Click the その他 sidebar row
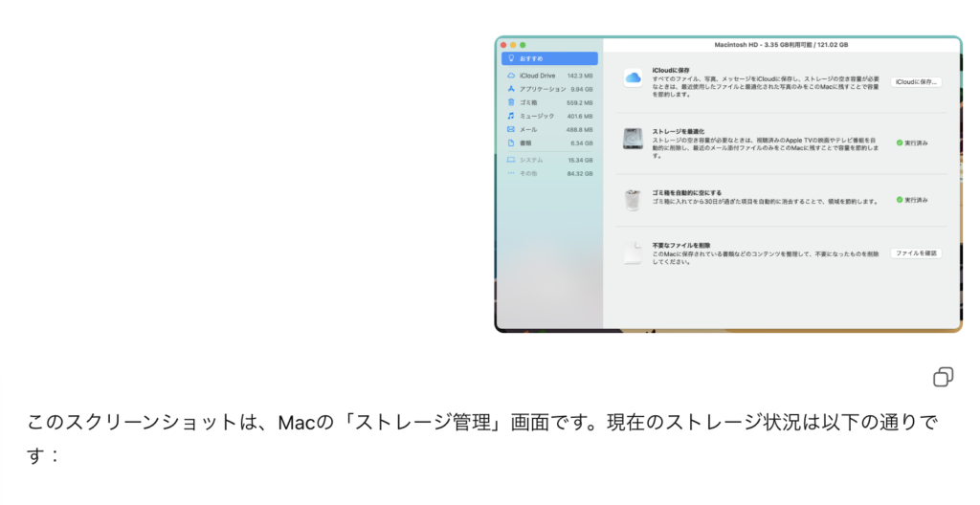 coord(549,174)
